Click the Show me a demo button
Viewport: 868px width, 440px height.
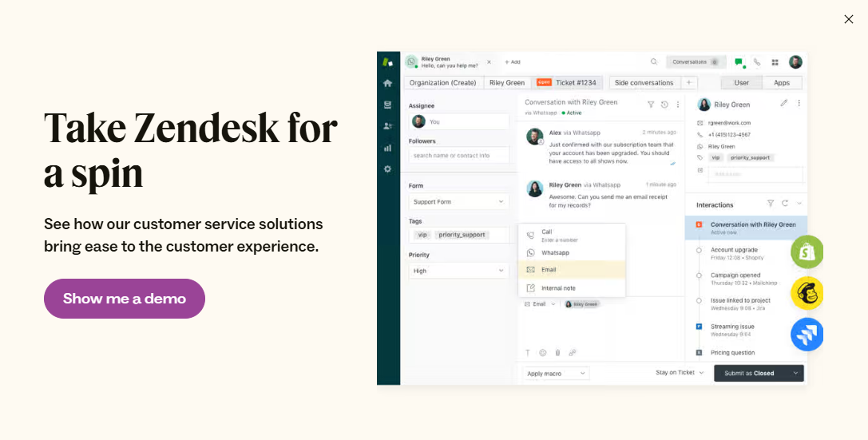pyautogui.click(x=125, y=299)
